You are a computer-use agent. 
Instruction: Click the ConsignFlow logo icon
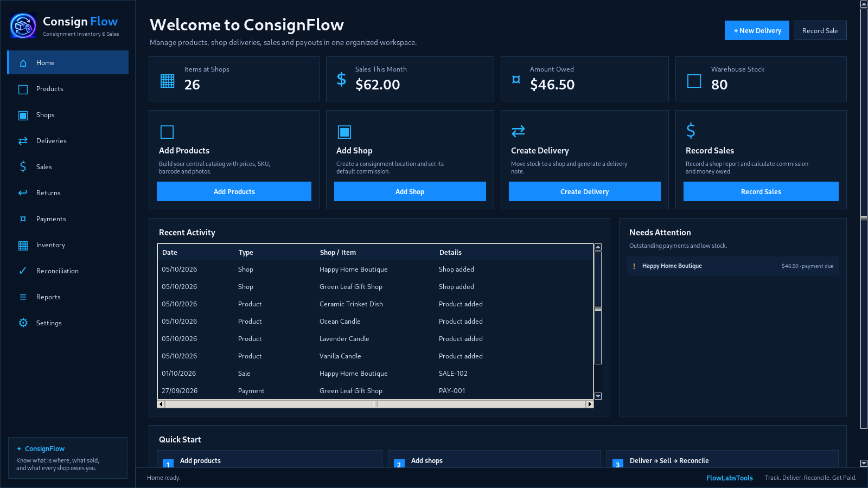(23, 25)
